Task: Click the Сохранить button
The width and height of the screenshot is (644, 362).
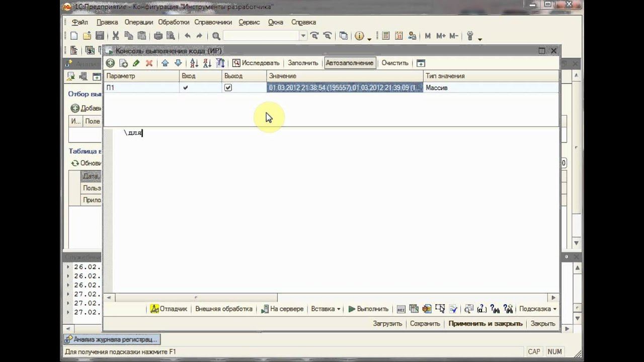Action: pyautogui.click(x=425, y=323)
